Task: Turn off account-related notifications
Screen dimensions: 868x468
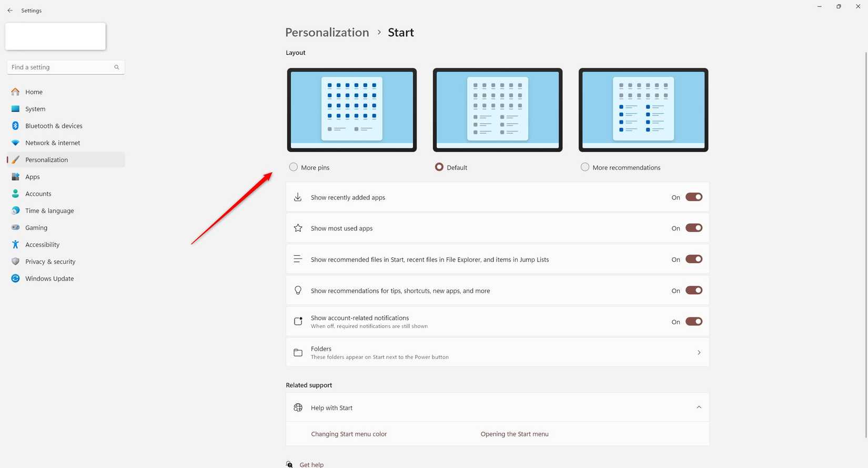Action: 693,321
